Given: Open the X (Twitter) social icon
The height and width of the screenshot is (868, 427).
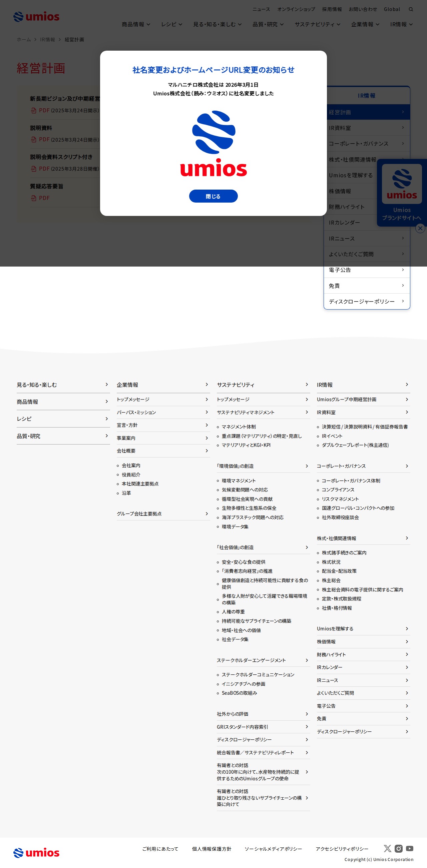Looking at the screenshot, I should point(388,848).
